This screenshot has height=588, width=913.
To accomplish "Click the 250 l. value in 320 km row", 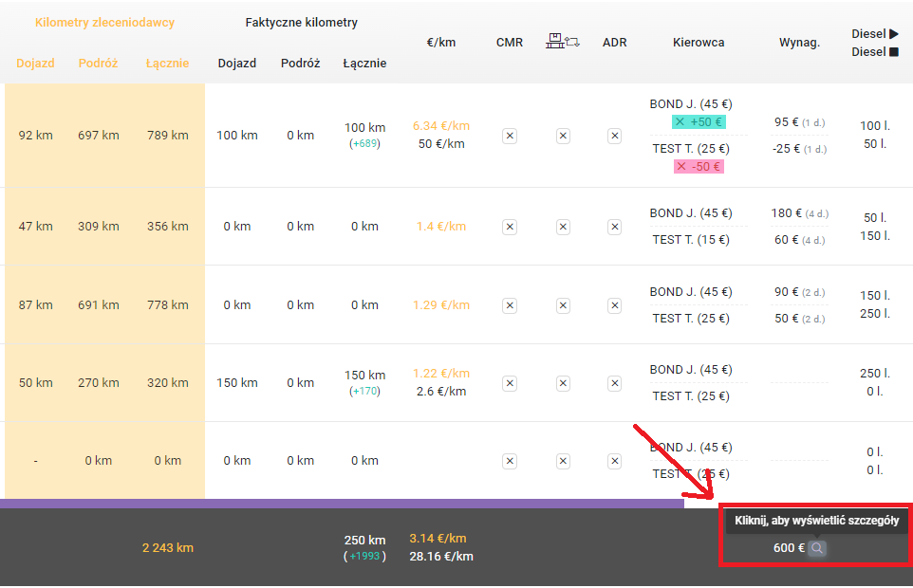I will pyautogui.click(x=875, y=374).
